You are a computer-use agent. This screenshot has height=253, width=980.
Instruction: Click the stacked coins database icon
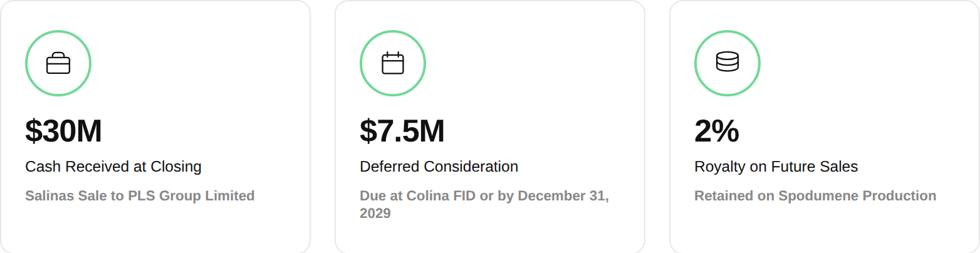coord(727,62)
